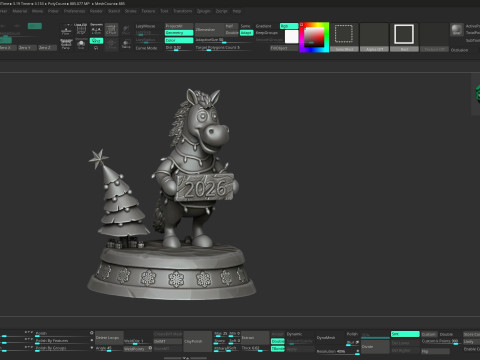This screenshot has height=360, width=480.
Task: Click the Project All button
Action: coord(179,26)
